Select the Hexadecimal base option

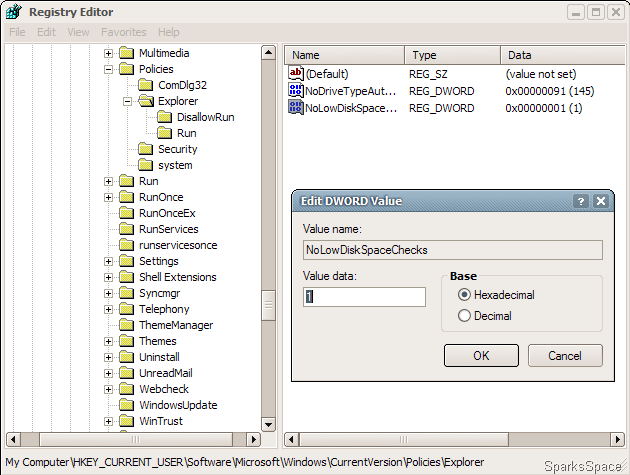464,295
